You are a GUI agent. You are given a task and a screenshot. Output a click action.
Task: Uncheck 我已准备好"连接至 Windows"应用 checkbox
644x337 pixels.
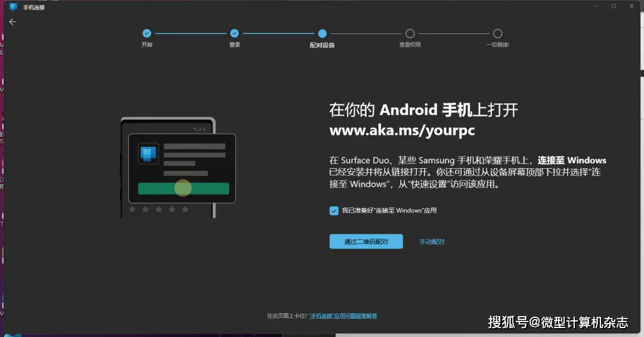334,211
